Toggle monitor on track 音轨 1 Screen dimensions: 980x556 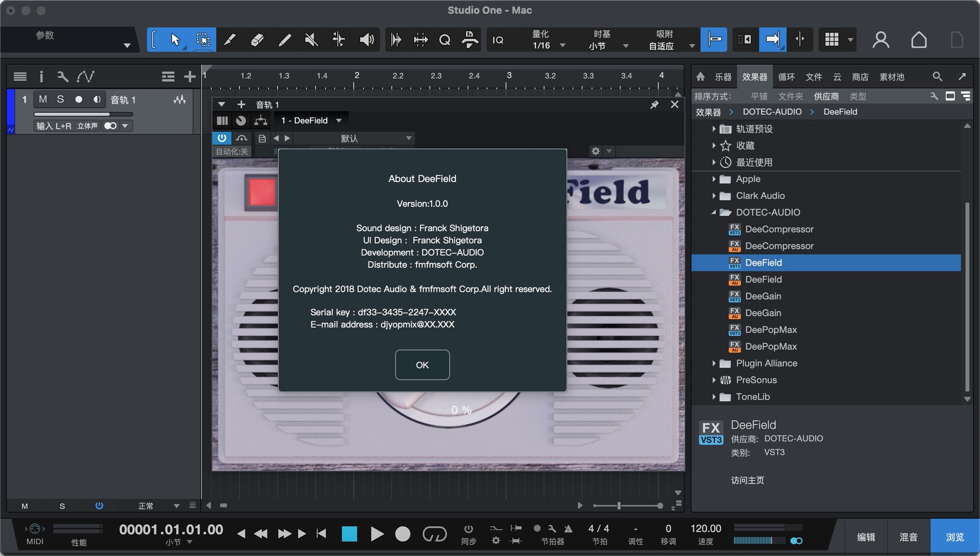[96, 99]
